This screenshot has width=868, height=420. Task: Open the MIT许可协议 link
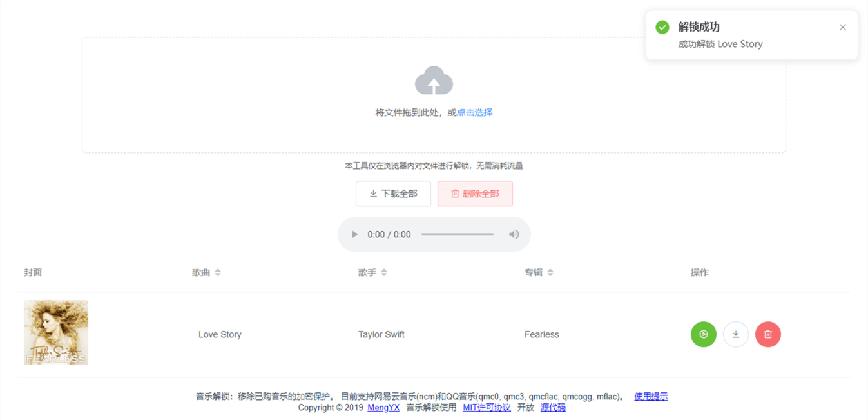click(x=487, y=407)
